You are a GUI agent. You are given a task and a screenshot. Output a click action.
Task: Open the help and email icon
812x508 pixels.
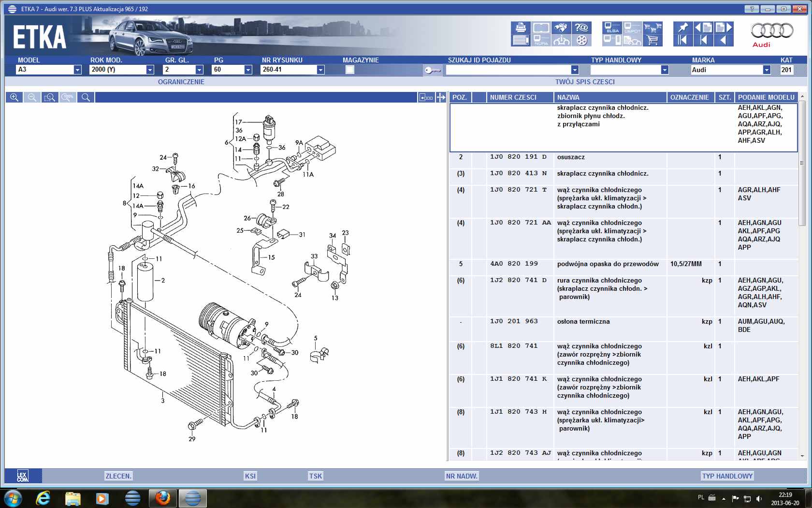pos(581,28)
